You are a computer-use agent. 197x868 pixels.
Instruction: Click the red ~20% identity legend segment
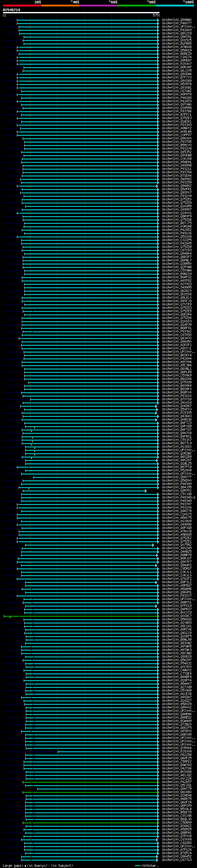point(22,6)
